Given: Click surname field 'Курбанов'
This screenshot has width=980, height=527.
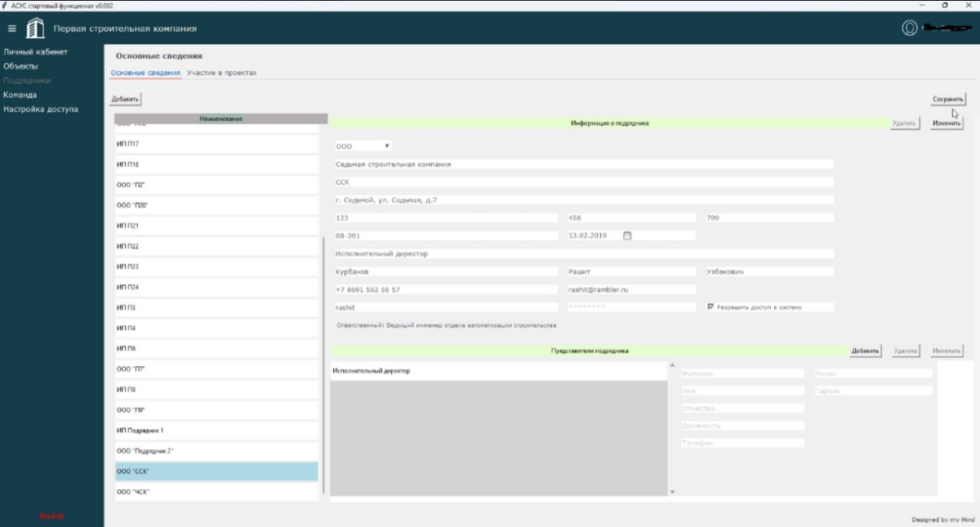Looking at the screenshot, I should [445, 271].
